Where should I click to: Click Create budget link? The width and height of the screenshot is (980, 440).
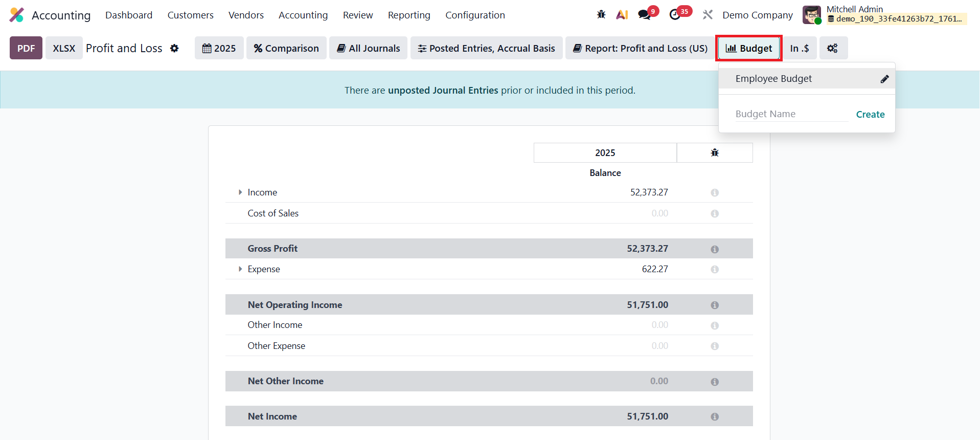(870, 115)
